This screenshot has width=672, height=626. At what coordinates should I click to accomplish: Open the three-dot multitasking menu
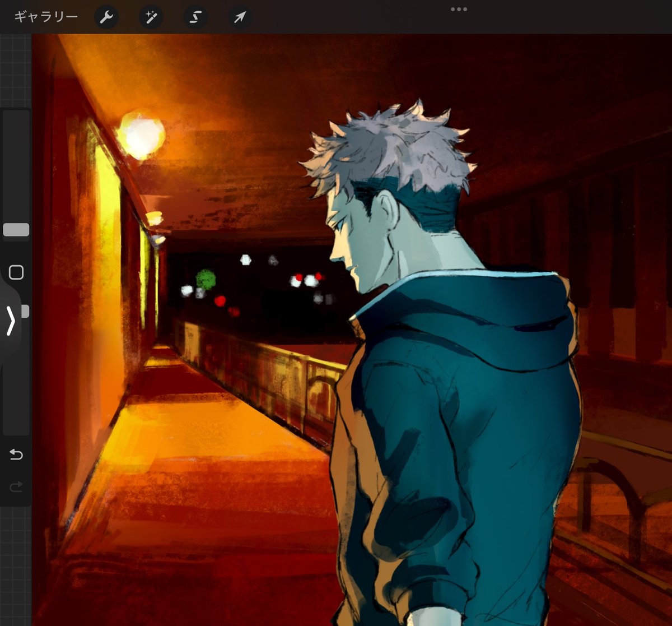(x=459, y=9)
